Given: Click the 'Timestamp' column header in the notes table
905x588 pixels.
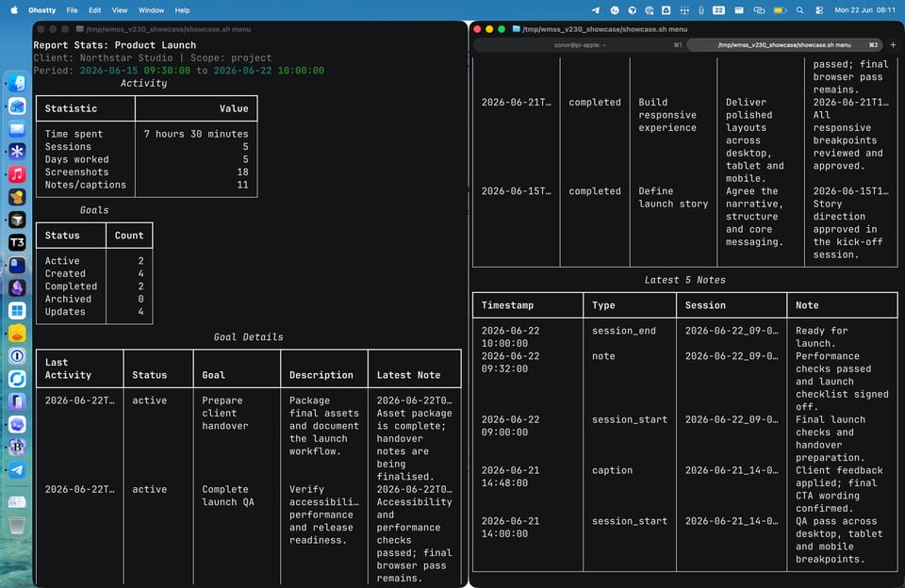Looking at the screenshot, I should click(x=507, y=305).
